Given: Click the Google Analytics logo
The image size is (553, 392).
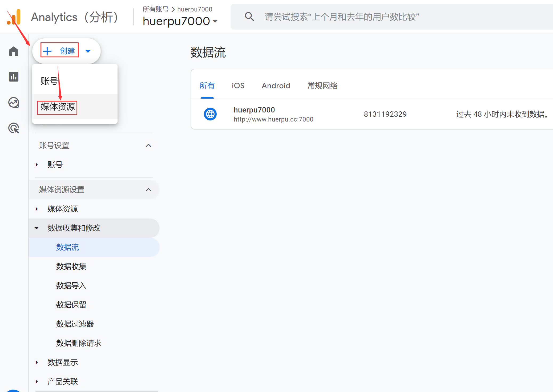Looking at the screenshot, I should coord(14,17).
